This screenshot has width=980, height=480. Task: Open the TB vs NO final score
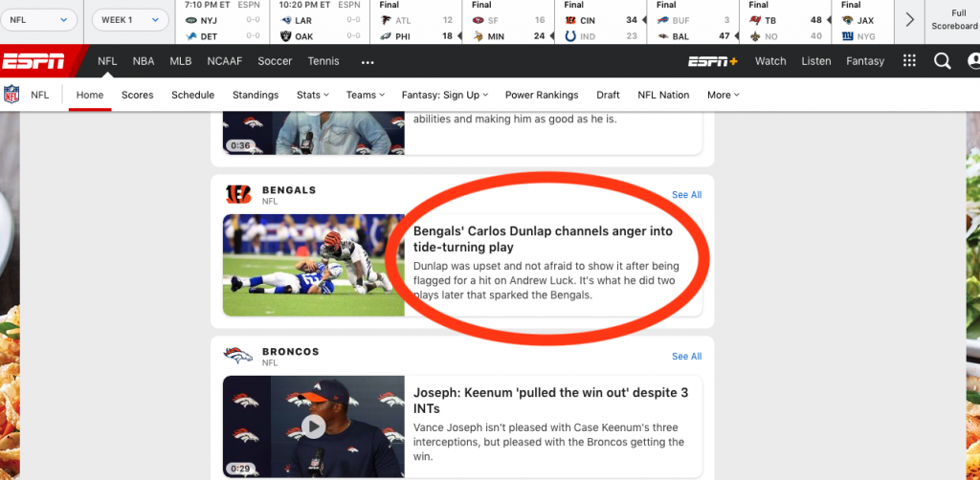click(786, 22)
